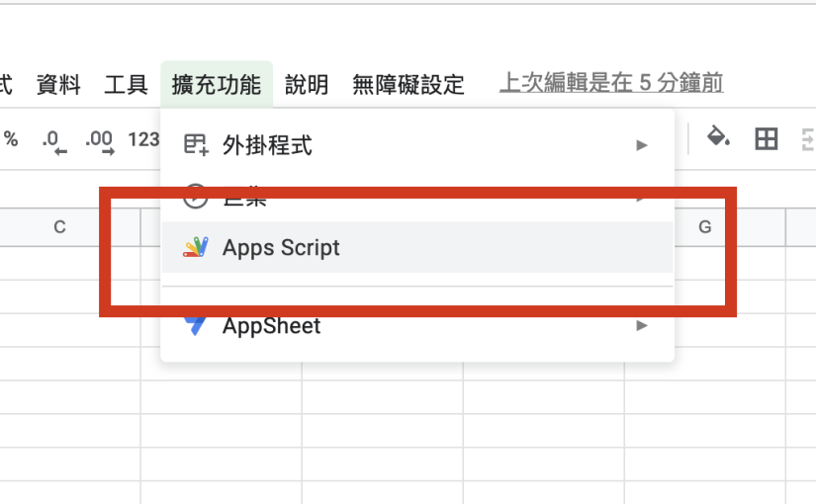Open the cell borders tool

click(x=766, y=139)
